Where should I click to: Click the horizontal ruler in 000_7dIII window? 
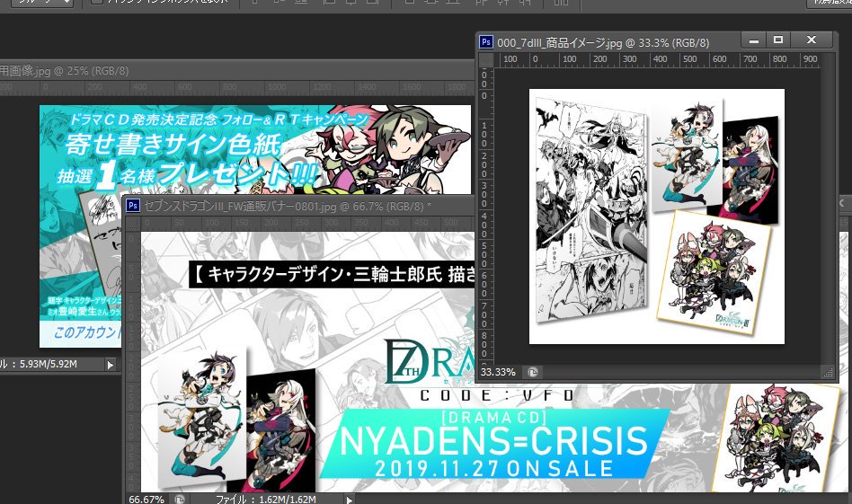click(657, 59)
